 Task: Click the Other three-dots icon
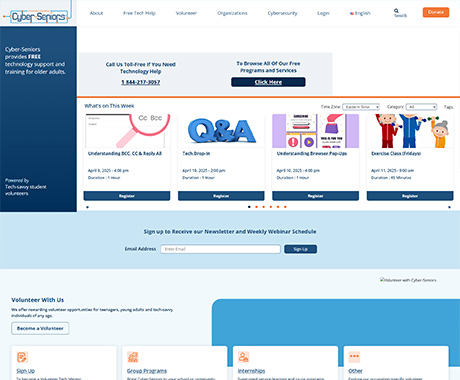[x=354, y=357]
